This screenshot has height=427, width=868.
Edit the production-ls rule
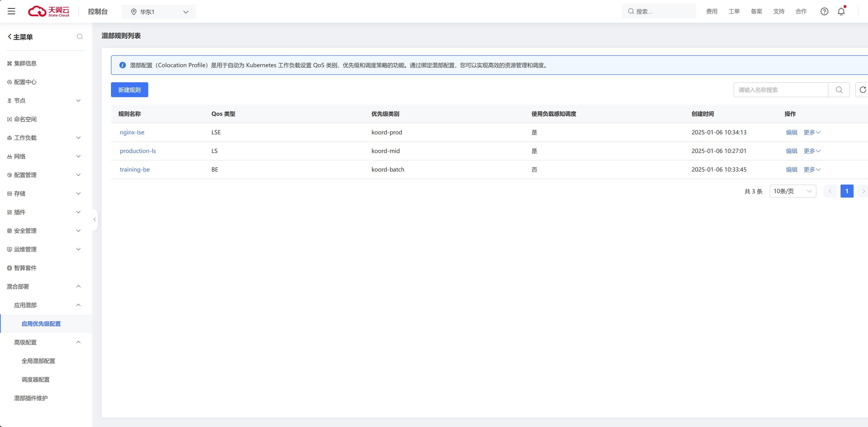click(791, 151)
